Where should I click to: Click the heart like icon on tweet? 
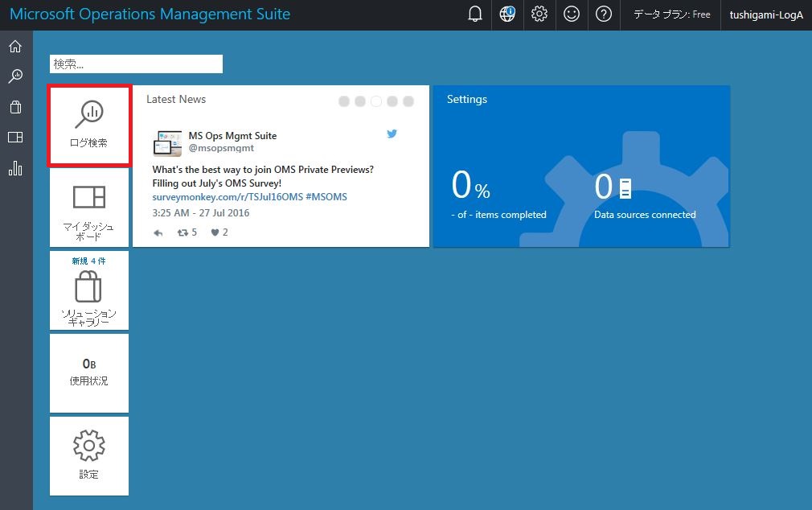click(x=215, y=232)
